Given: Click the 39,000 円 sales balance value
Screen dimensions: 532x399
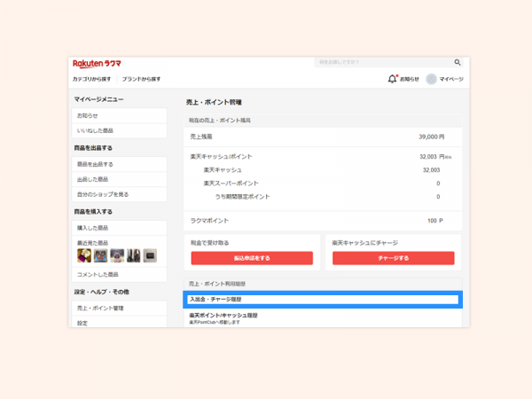Looking at the screenshot, I should click(432, 137).
